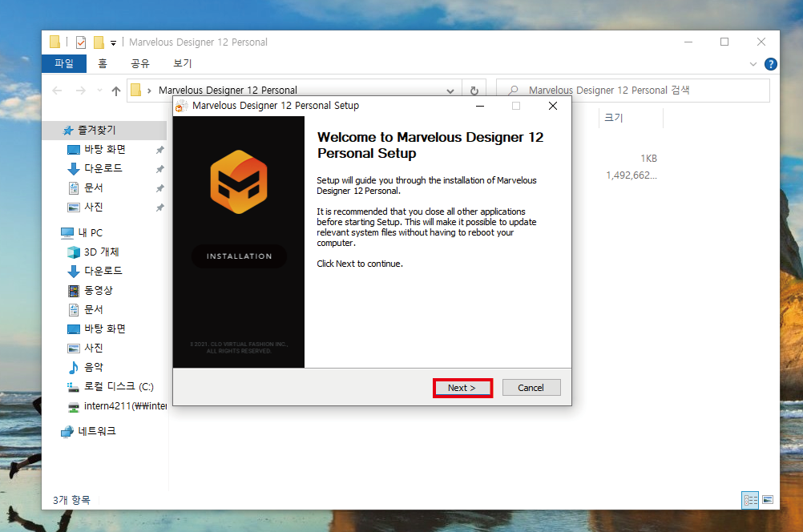
Task: Click the 3개 항목 status text
Action: [71, 500]
